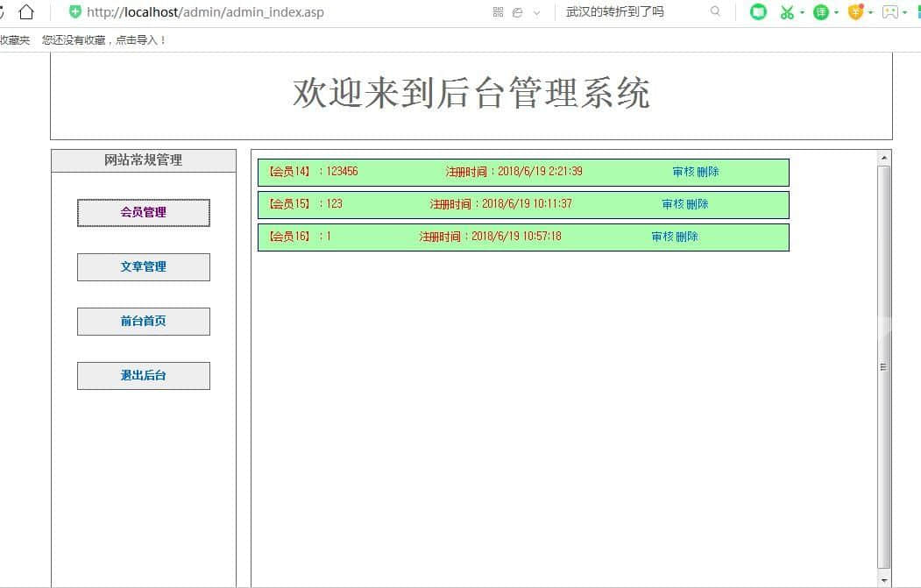This screenshot has width=921, height=588.
Task: Select the scissors screenshot tool icon
Action: point(787,12)
